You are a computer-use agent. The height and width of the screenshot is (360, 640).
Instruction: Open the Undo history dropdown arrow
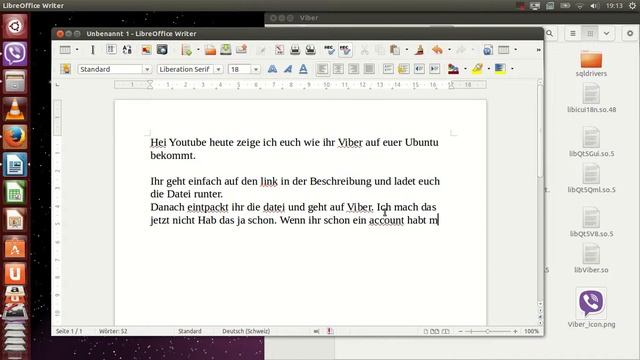[x=449, y=50]
